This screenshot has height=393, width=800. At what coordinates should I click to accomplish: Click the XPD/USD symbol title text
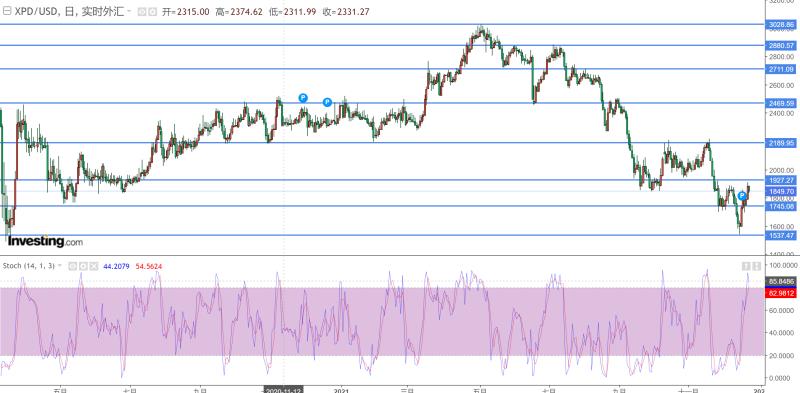point(37,12)
